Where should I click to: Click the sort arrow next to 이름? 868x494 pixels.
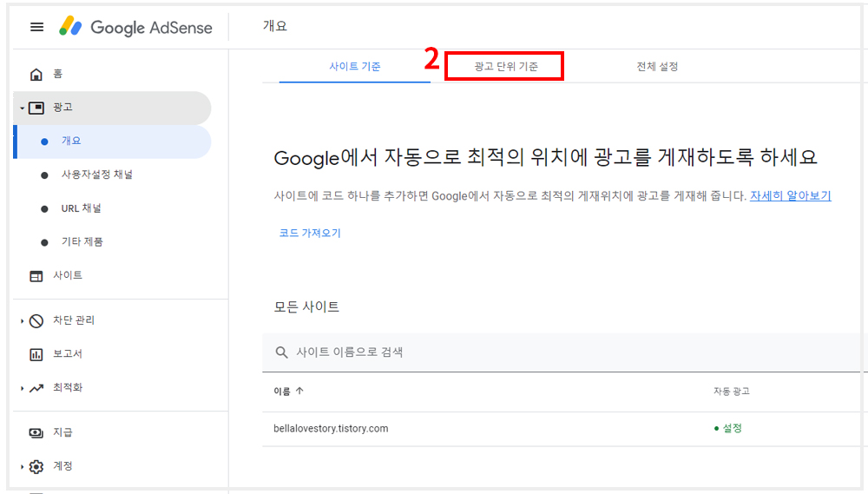pos(299,391)
